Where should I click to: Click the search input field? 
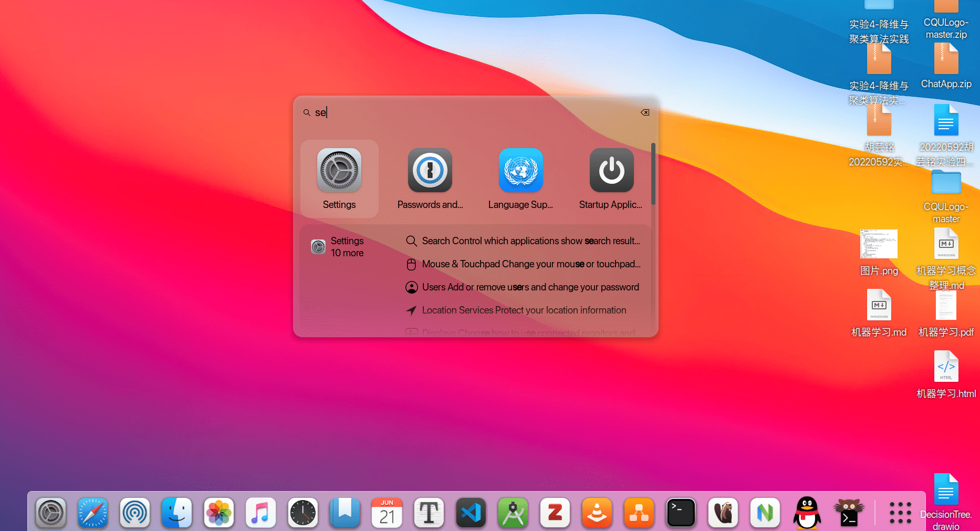coord(473,112)
